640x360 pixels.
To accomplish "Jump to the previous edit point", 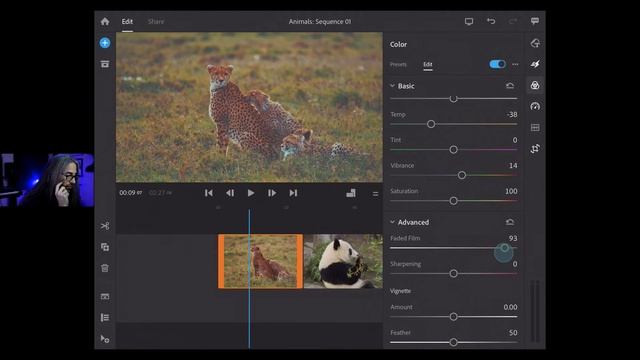I will [x=209, y=193].
